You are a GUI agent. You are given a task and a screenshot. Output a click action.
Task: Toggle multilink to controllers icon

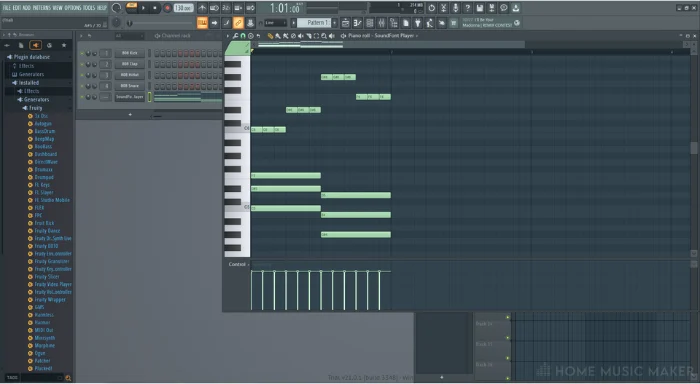tap(250, 23)
